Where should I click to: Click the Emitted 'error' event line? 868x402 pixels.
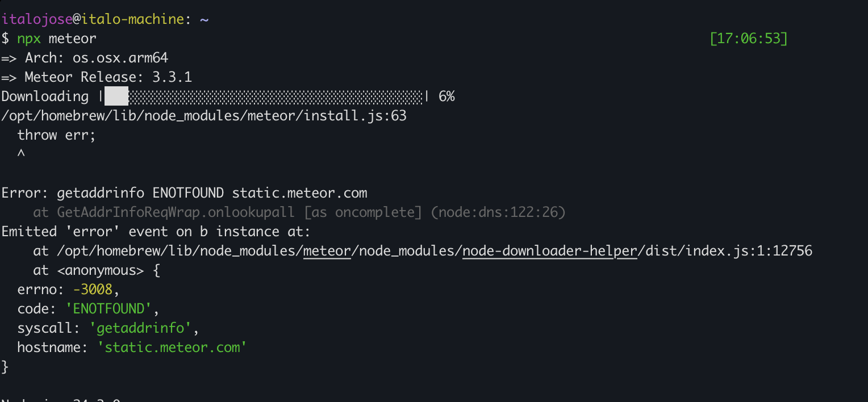pos(156,232)
